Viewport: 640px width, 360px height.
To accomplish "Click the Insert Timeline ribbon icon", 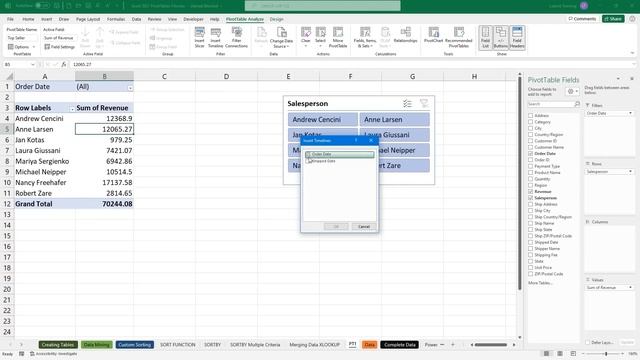I will [216, 37].
